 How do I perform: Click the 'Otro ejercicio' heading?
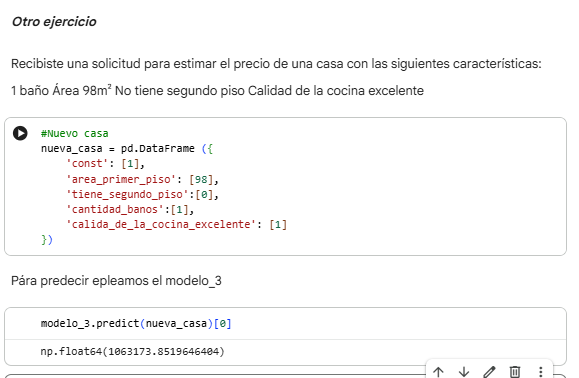pyautogui.click(x=54, y=22)
